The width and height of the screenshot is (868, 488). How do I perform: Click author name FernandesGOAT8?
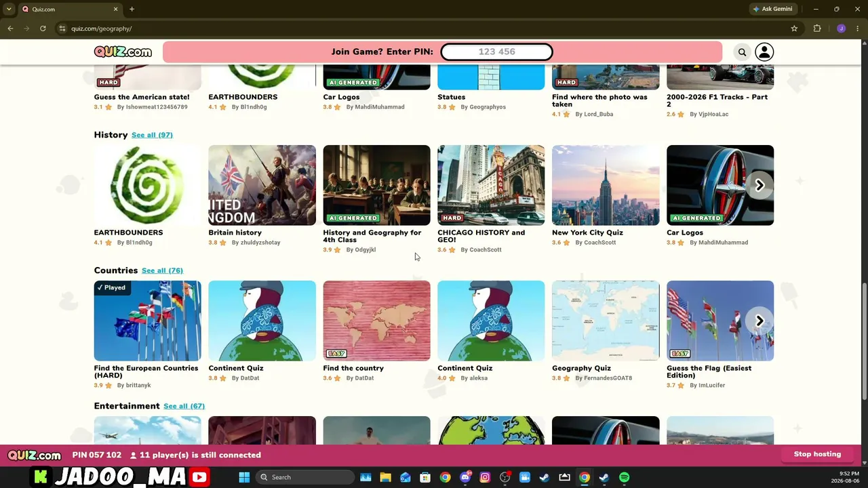click(x=608, y=378)
